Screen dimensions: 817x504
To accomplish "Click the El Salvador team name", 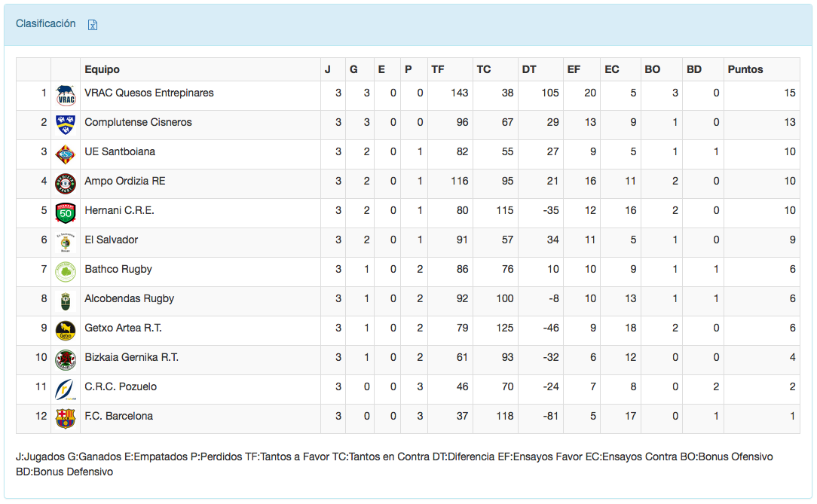I will coord(112,240).
